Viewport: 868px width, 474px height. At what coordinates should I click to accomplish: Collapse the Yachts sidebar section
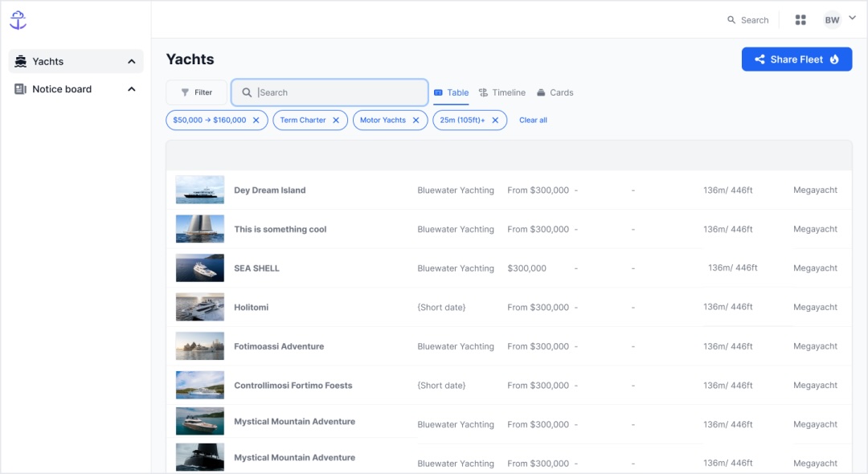coord(132,62)
